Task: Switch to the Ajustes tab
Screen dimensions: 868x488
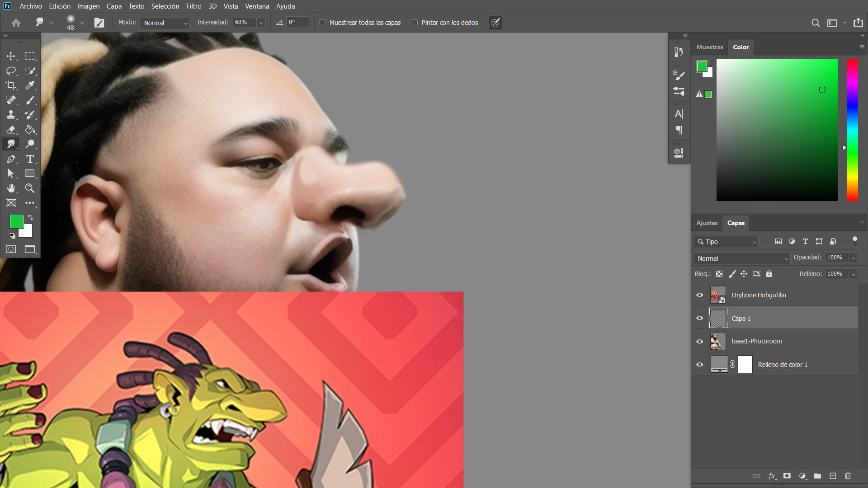Action: (x=707, y=223)
